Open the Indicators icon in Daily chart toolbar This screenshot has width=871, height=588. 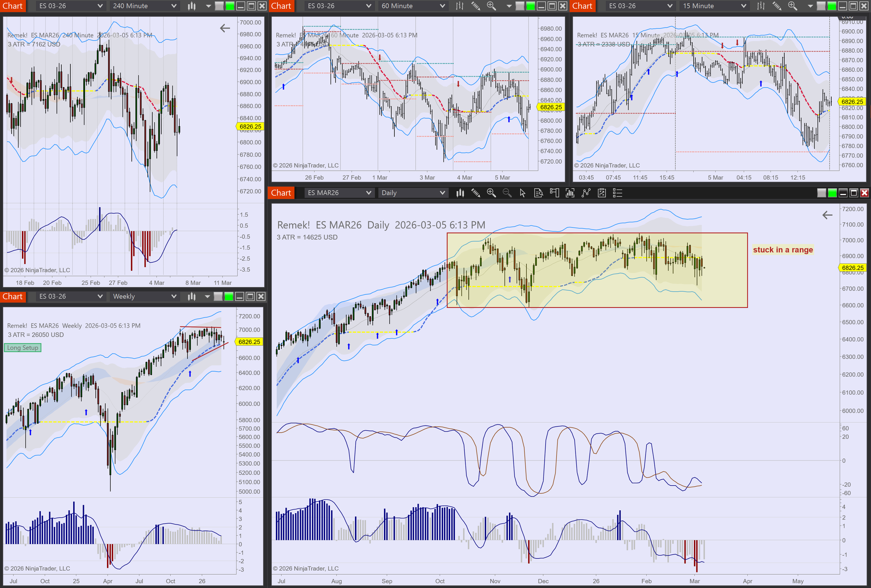570,193
